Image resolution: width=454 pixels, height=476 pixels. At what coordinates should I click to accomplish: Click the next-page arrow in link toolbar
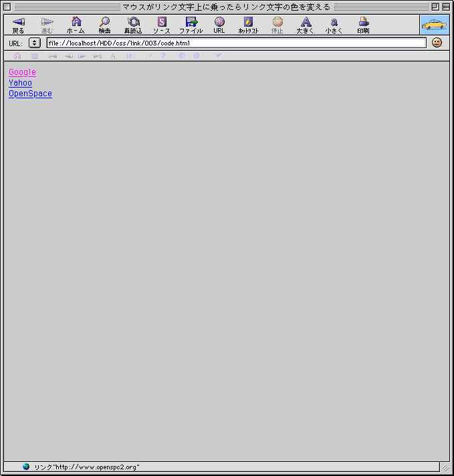(82, 56)
